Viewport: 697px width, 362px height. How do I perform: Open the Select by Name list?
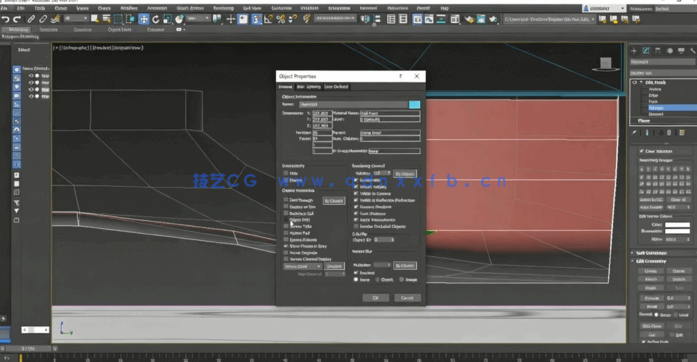pos(106,19)
